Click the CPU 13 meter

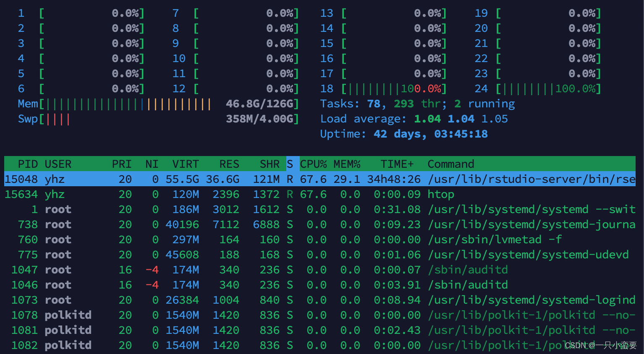point(383,13)
